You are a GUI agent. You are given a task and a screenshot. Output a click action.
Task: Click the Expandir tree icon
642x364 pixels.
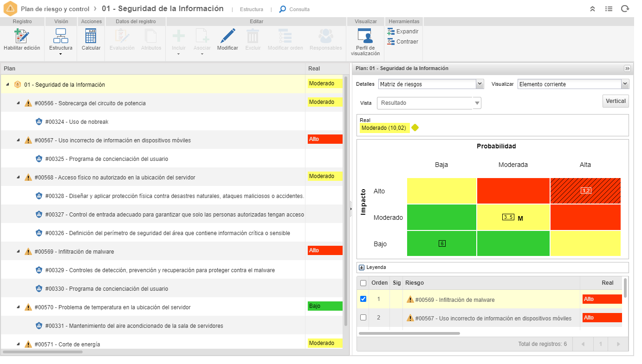click(391, 32)
